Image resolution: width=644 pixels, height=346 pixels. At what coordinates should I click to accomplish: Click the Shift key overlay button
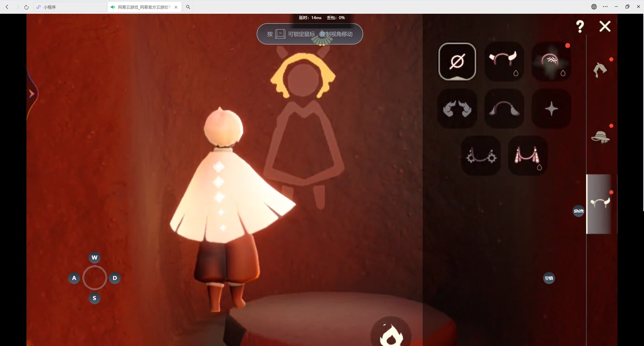pyautogui.click(x=579, y=211)
